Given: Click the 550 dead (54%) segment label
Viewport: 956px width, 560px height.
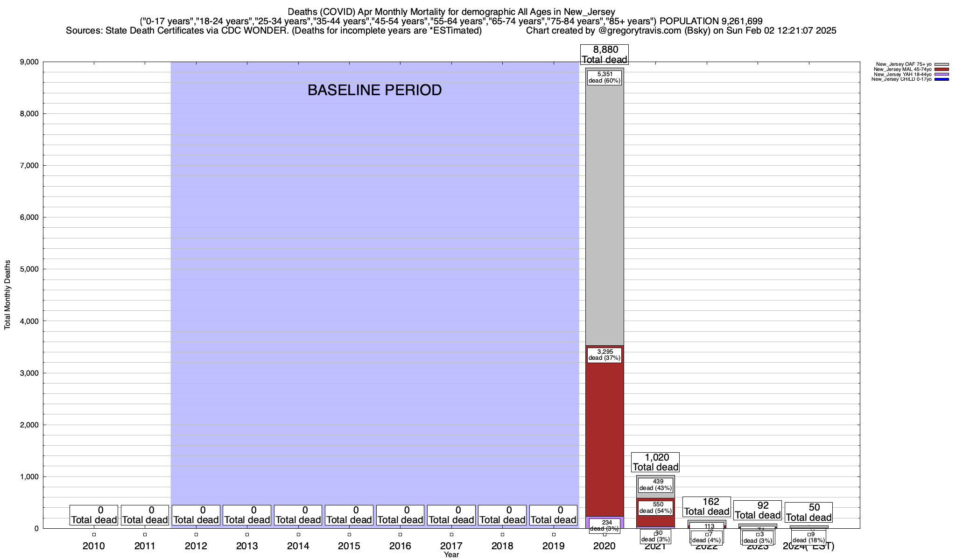Looking at the screenshot, I should [x=655, y=508].
